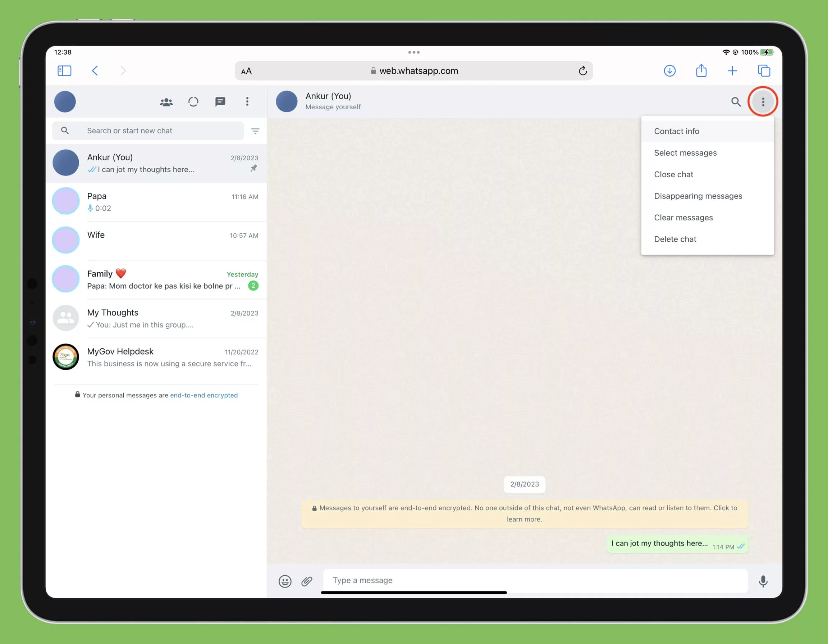828x644 pixels.
Task: Open the AA reader options
Action: [x=246, y=71]
